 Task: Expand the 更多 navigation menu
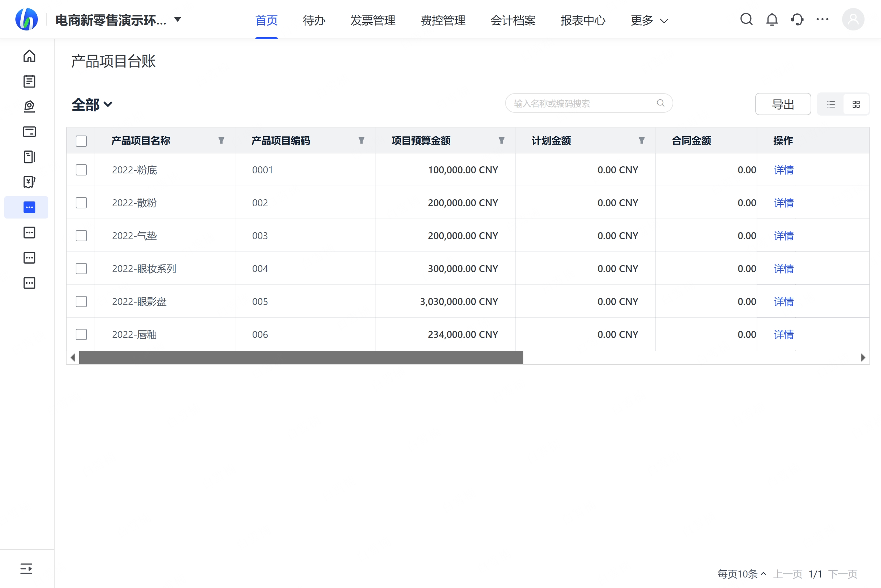[649, 20]
